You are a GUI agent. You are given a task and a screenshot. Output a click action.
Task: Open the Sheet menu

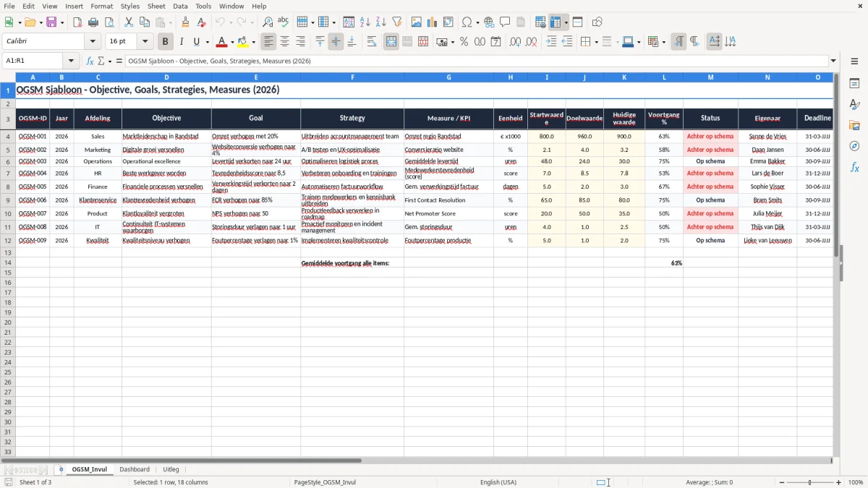point(156,6)
